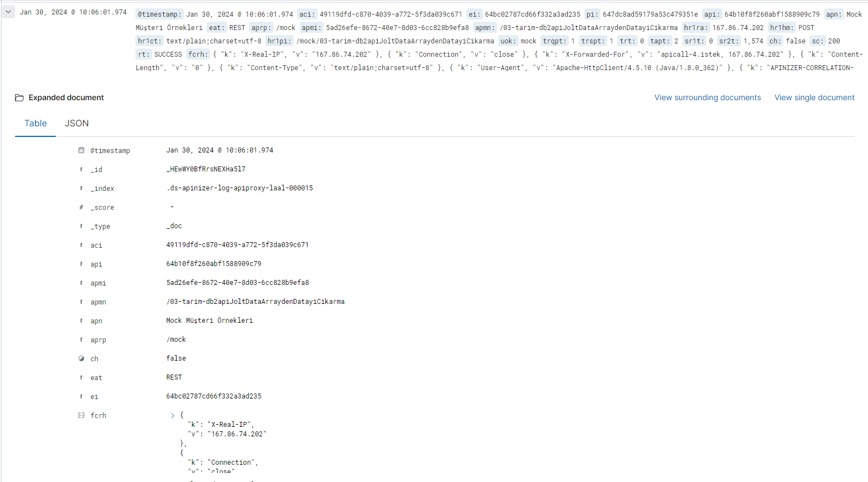Click the apn value Mock Müşteri Örnekleri

pyautogui.click(x=209, y=321)
